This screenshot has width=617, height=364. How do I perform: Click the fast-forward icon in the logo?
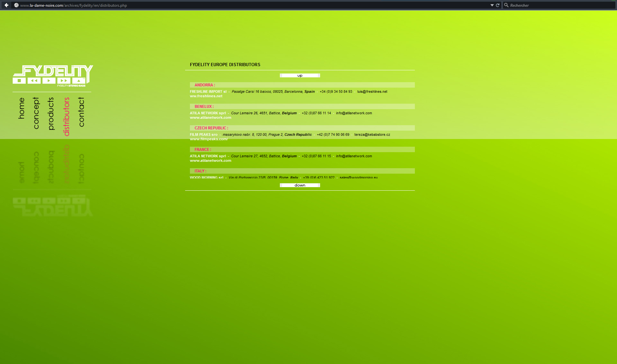(64, 81)
